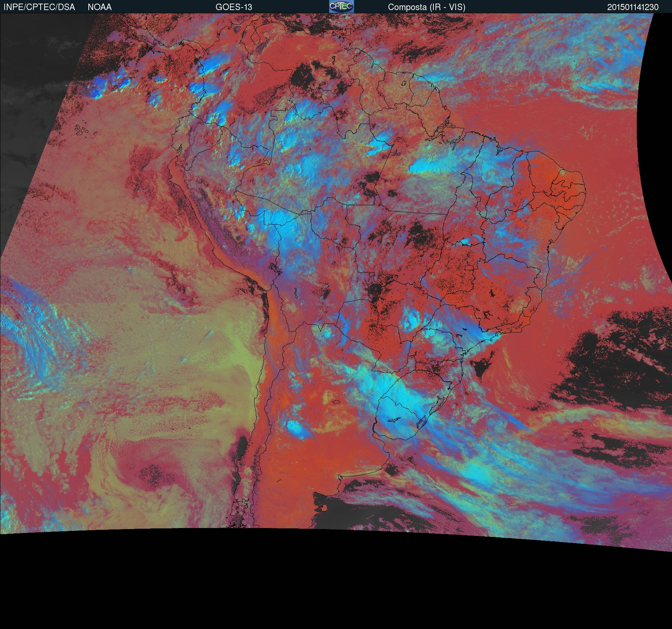Click the NOAA label in header
Screen dimensions: 672x629
(100, 7)
